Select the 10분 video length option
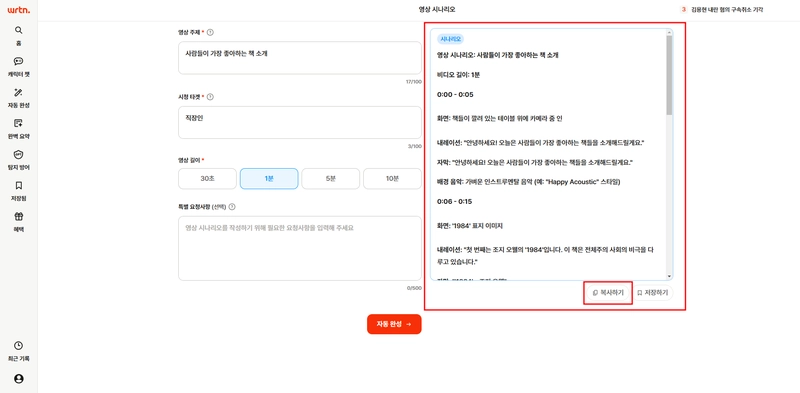 click(392, 179)
